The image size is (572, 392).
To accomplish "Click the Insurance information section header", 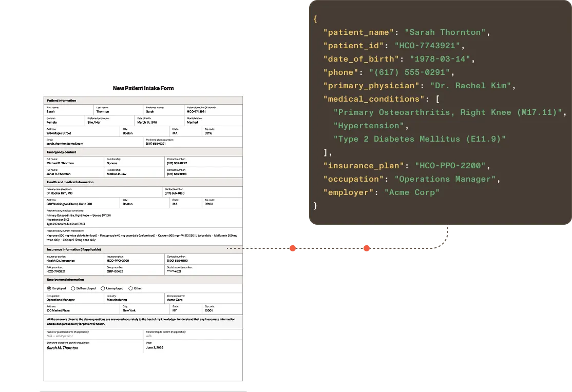I will tap(143, 249).
